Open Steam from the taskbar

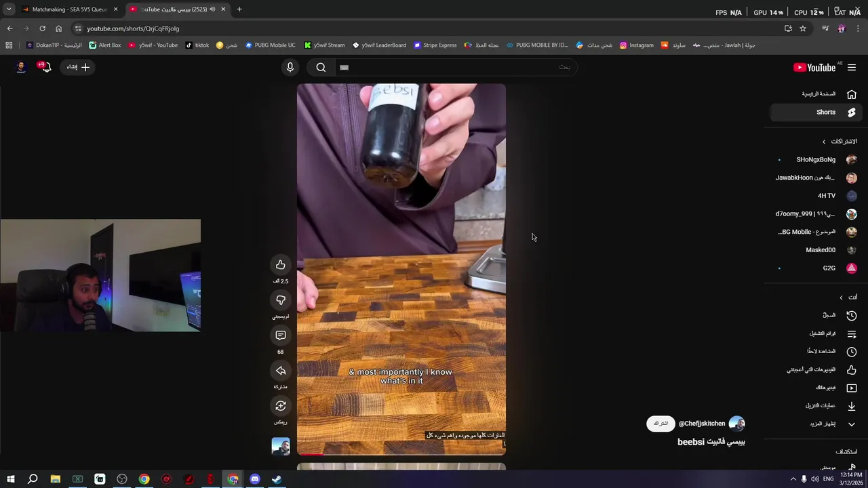277,479
